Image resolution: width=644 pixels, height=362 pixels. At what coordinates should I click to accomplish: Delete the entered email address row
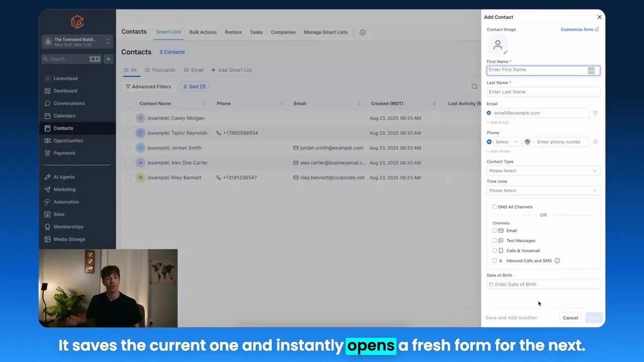point(595,113)
